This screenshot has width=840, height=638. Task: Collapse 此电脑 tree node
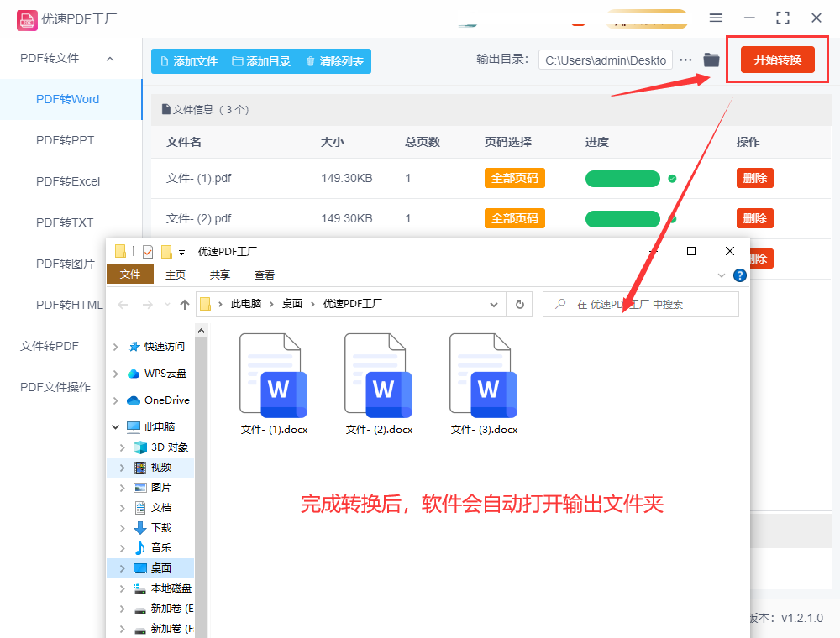116,426
